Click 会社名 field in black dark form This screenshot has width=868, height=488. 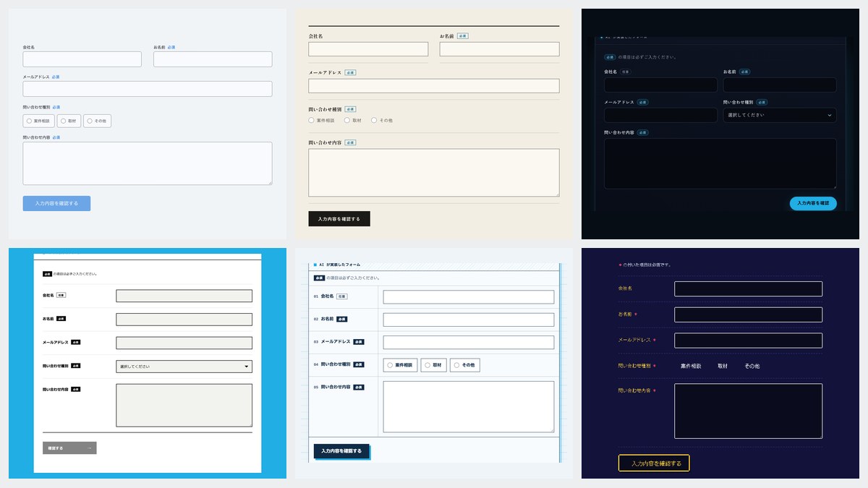(660, 85)
